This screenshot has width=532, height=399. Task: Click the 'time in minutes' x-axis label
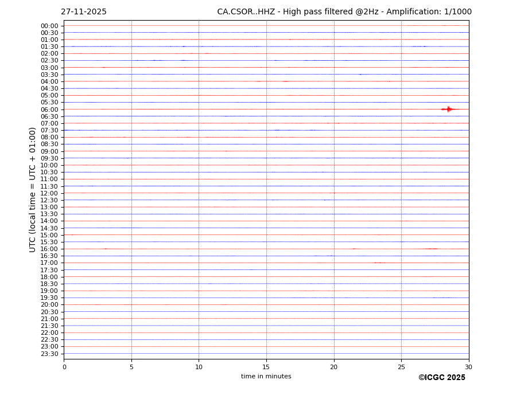coord(266,377)
